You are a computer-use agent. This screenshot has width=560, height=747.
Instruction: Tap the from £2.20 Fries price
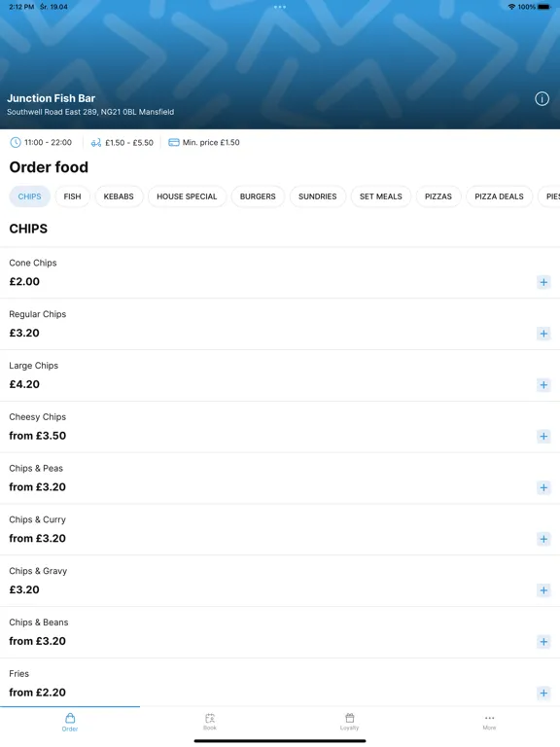pos(38,693)
